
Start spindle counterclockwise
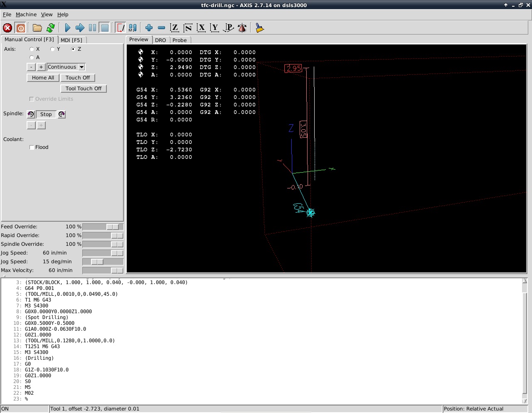(x=31, y=114)
